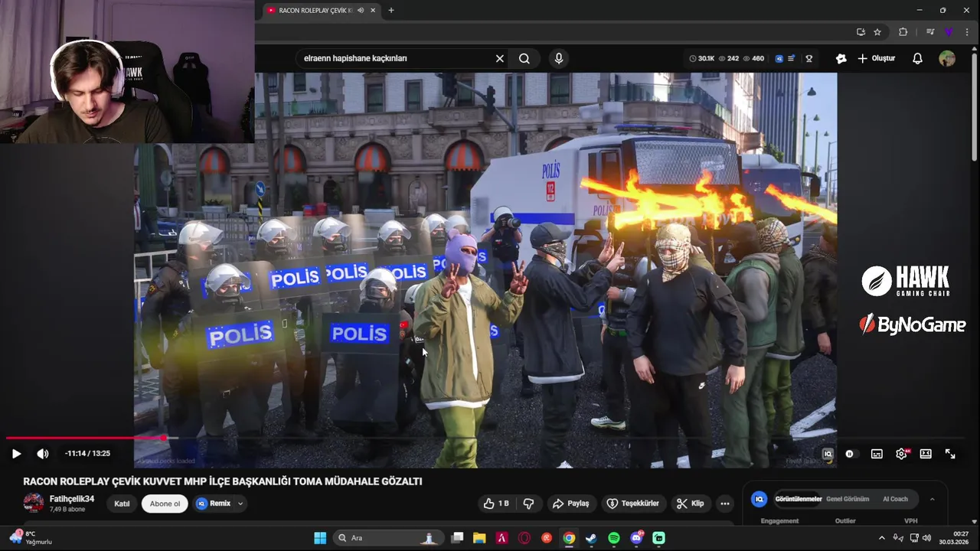Viewport: 980px width, 551px height.
Task: Expand the Remix dropdown arrow
Action: click(240, 504)
